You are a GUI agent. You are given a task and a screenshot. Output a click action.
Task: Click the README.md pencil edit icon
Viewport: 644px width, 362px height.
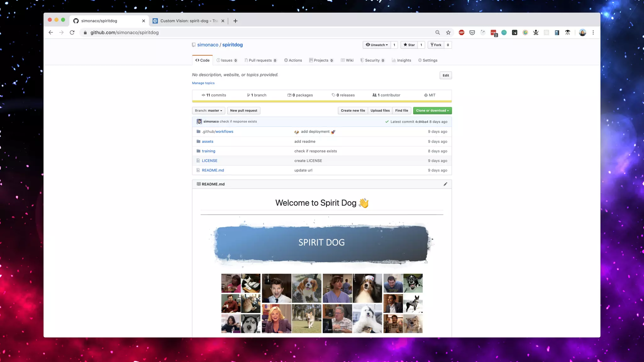(445, 184)
